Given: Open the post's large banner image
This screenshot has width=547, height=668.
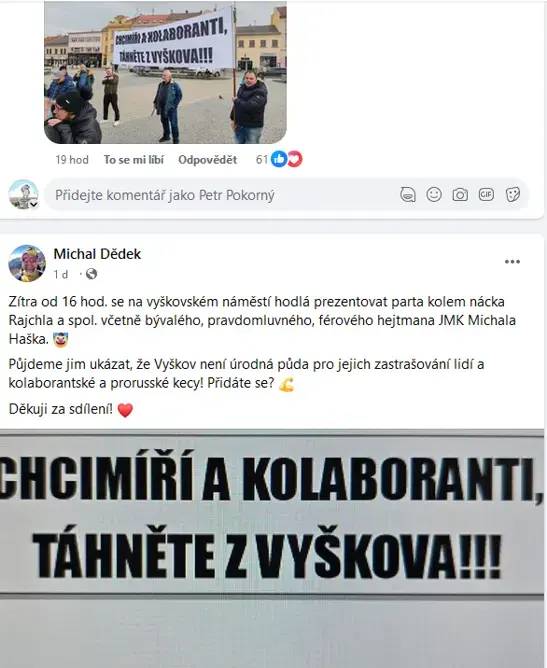Looking at the screenshot, I should [x=272, y=549].
